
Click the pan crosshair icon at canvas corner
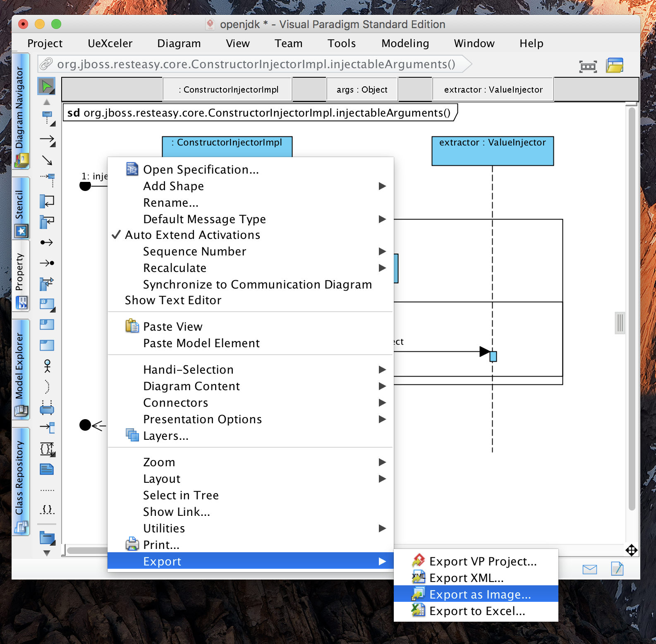pyautogui.click(x=631, y=550)
